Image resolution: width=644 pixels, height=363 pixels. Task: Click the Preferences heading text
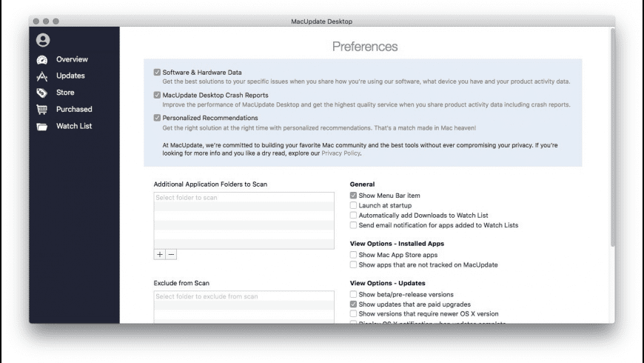(x=365, y=47)
